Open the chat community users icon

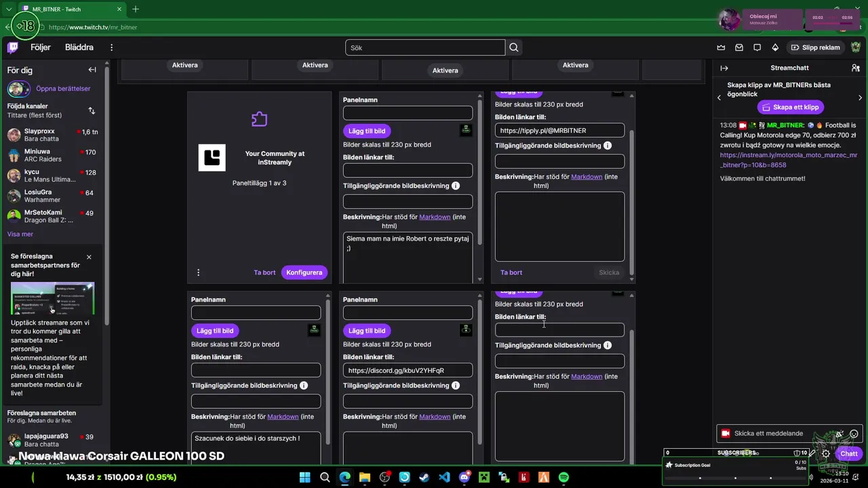tap(856, 68)
